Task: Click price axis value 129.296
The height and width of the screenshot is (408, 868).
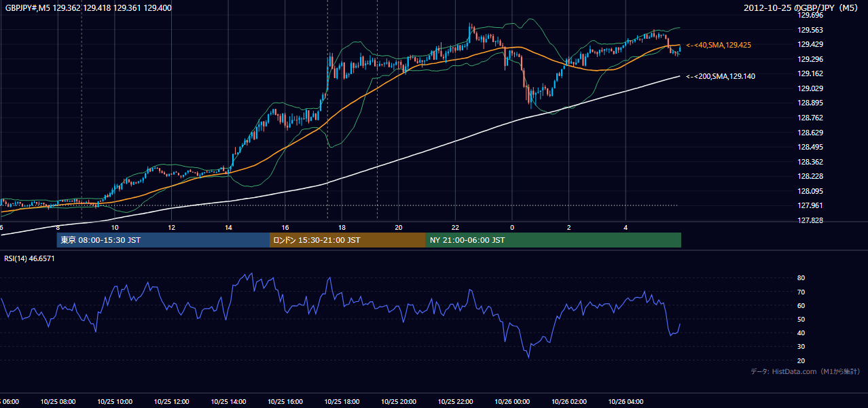Action: (810, 59)
